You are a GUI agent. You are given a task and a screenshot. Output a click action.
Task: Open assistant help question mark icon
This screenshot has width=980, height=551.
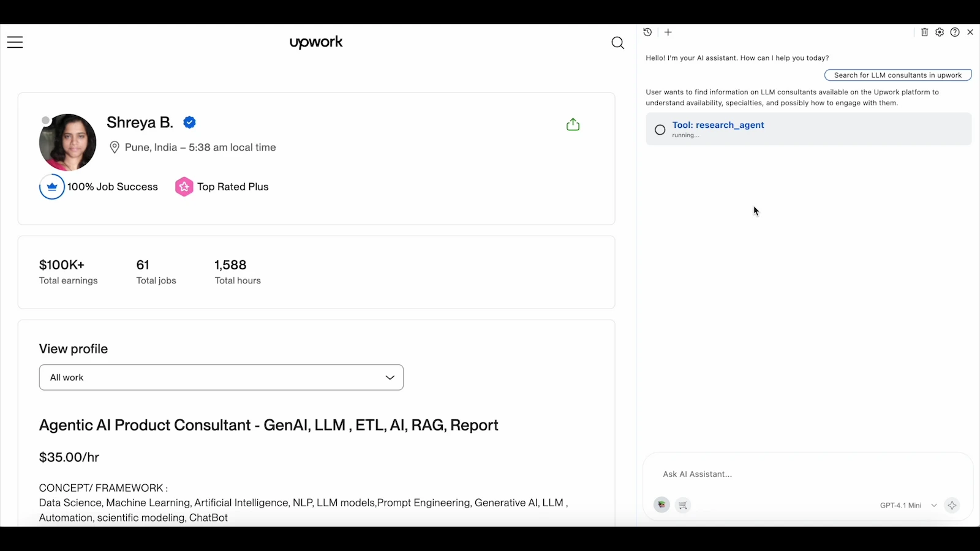tap(955, 32)
